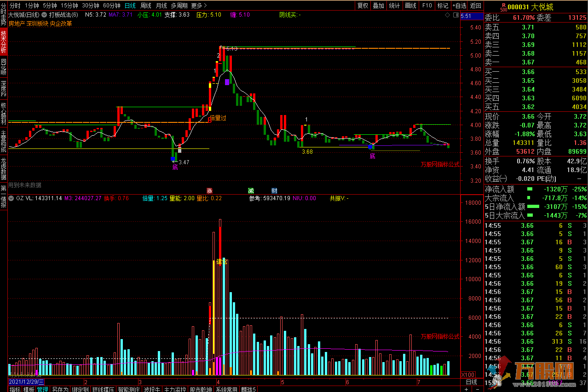Click the 涨 event marker icon
The image size is (588, 392).
coord(209,190)
